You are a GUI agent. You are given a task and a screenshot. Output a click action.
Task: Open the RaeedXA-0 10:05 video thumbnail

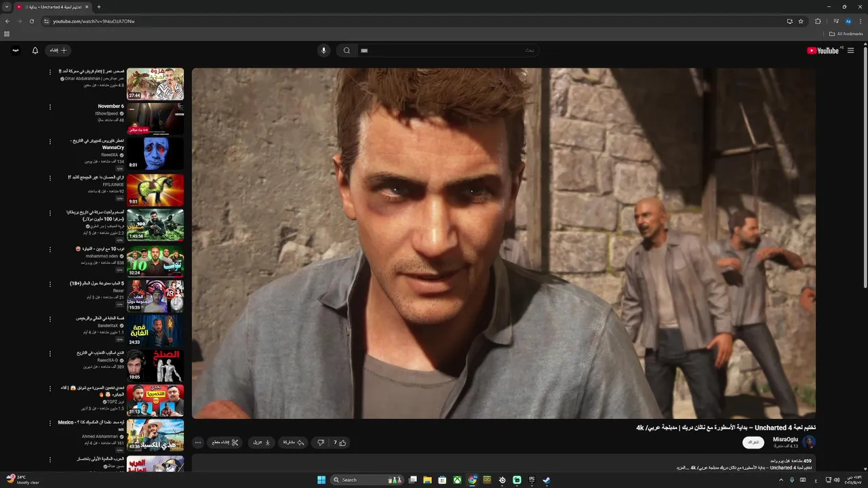click(x=155, y=367)
